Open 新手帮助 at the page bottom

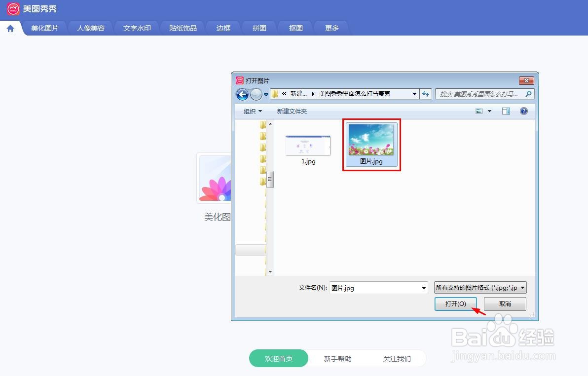point(337,359)
